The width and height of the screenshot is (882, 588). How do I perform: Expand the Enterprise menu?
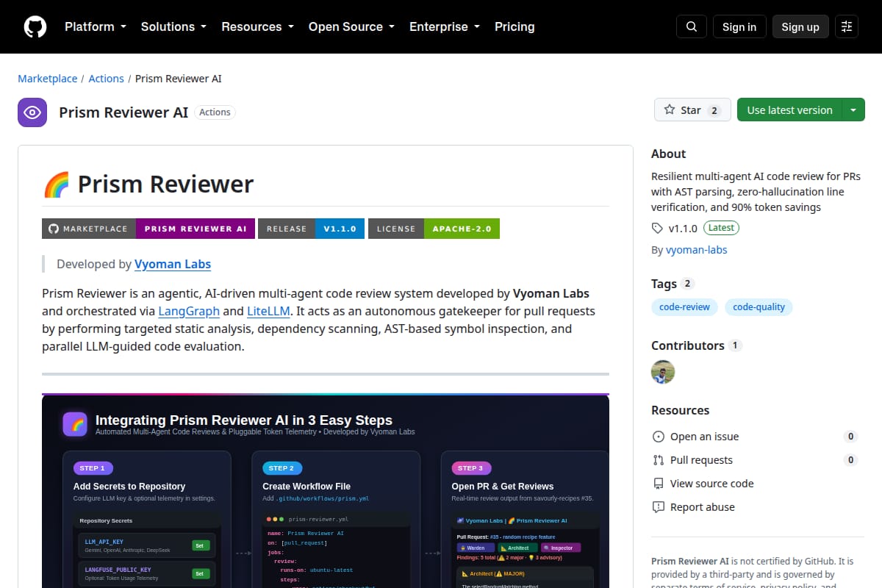point(445,26)
